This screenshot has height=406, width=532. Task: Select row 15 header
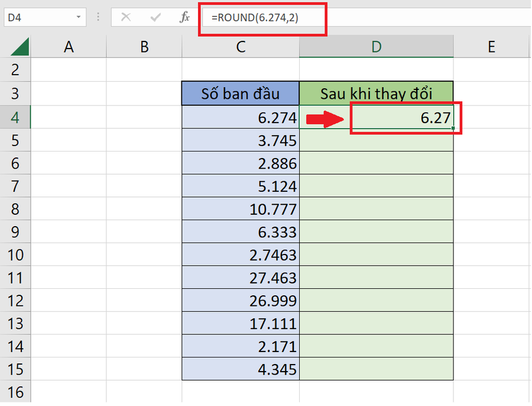click(15, 369)
